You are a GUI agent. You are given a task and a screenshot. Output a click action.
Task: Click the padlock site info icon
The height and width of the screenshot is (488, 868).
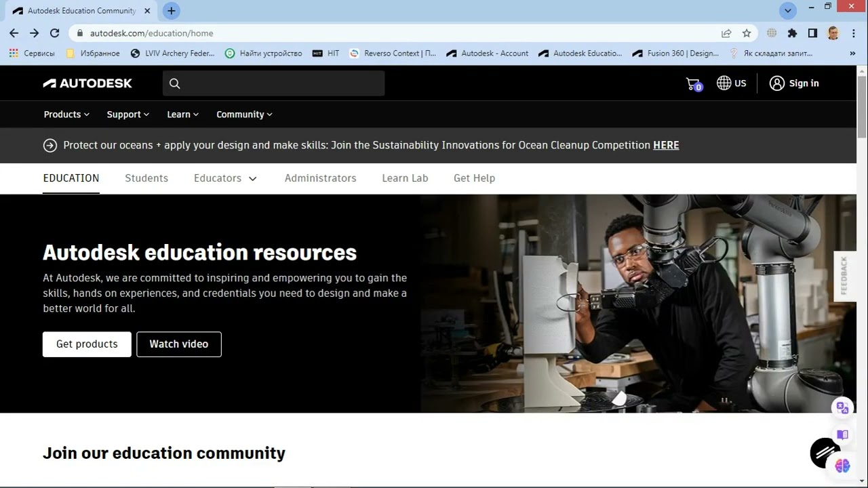80,33
